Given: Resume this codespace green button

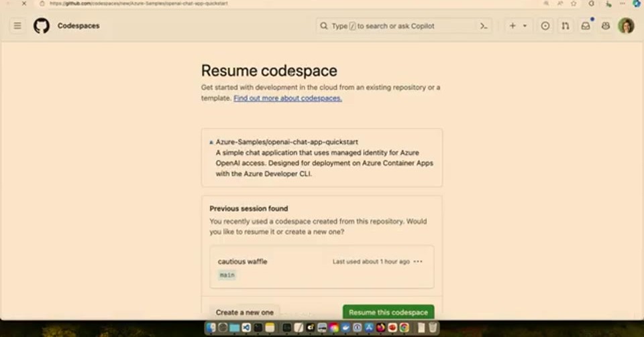Looking at the screenshot, I should coord(388,312).
